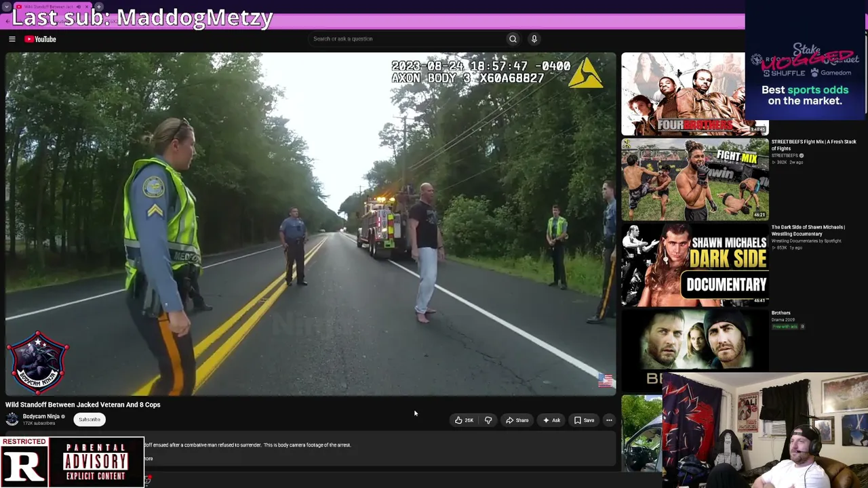Click the 'Wild Standoff Between Jacked Veteran' video title

click(83, 405)
